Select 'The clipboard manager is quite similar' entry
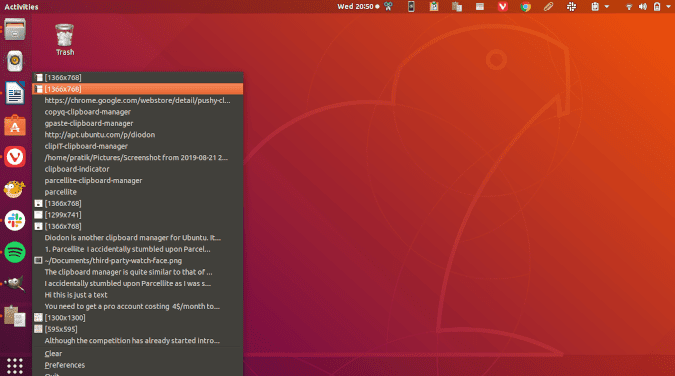Image resolution: width=675 pixels, height=376 pixels. pos(138,272)
